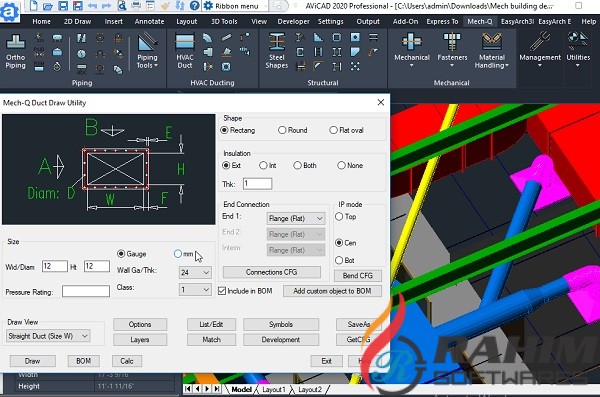Open the Wall Ga/Thk dropdown
Image resolution: width=600 pixels, height=397 pixels.
(195, 273)
